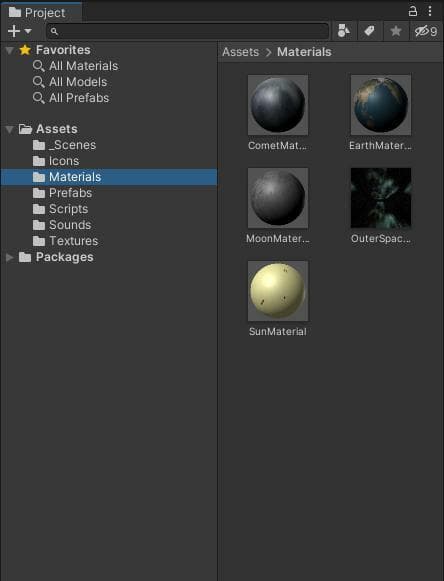Click Materials in the breadcrumb path

(x=304, y=52)
